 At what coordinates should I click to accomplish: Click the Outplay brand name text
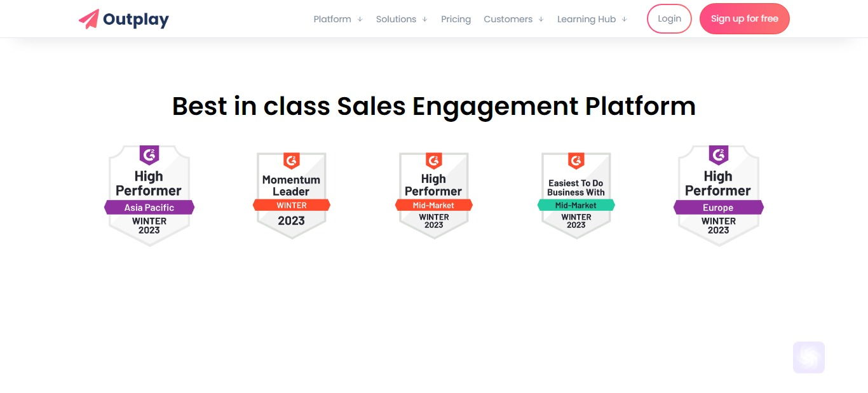pyautogui.click(x=136, y=20)
